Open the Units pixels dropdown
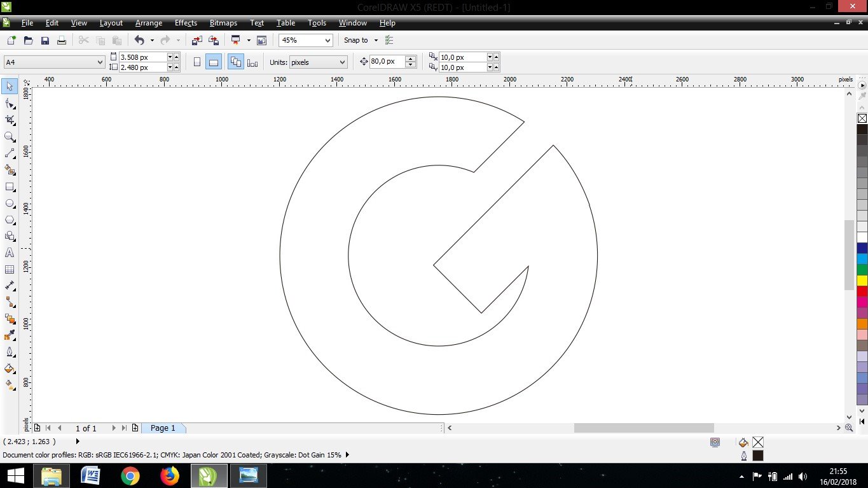 (342, 62)
